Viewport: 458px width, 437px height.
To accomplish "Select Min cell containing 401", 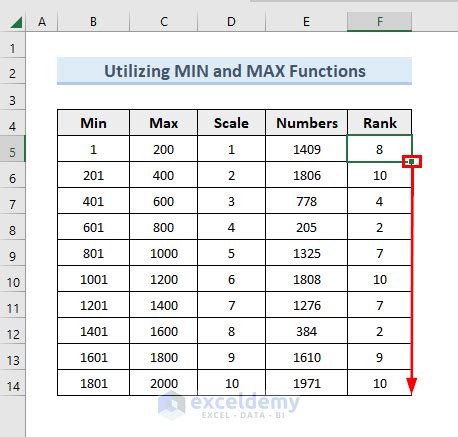I will tap(93, 201).
